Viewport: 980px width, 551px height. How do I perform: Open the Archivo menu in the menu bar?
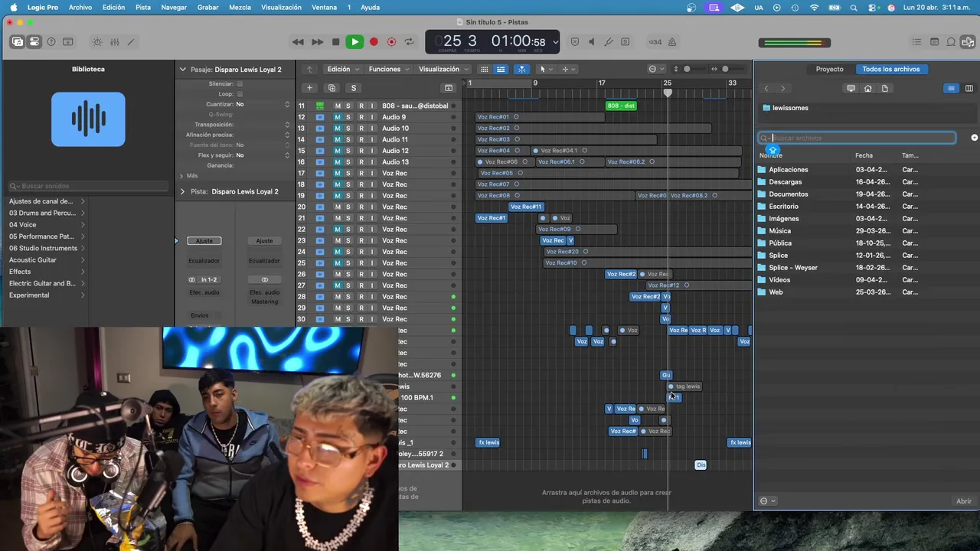pos(80,7)
